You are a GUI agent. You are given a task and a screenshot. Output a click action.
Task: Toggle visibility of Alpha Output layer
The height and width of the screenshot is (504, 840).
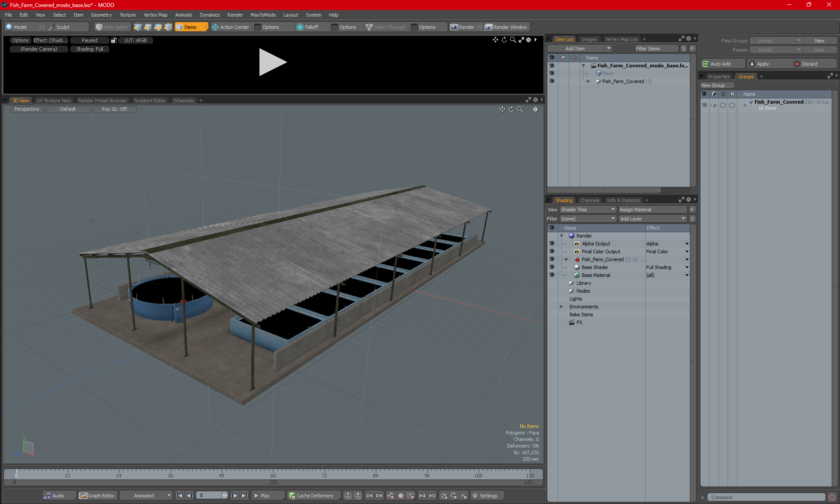[552, 244]
